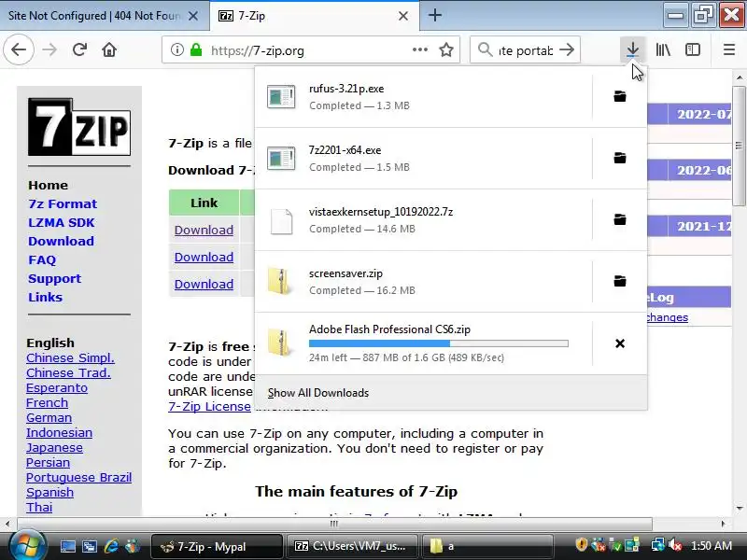The image size is (747, 560).
Task: Switch language to Indonesian
Action: 59,432
